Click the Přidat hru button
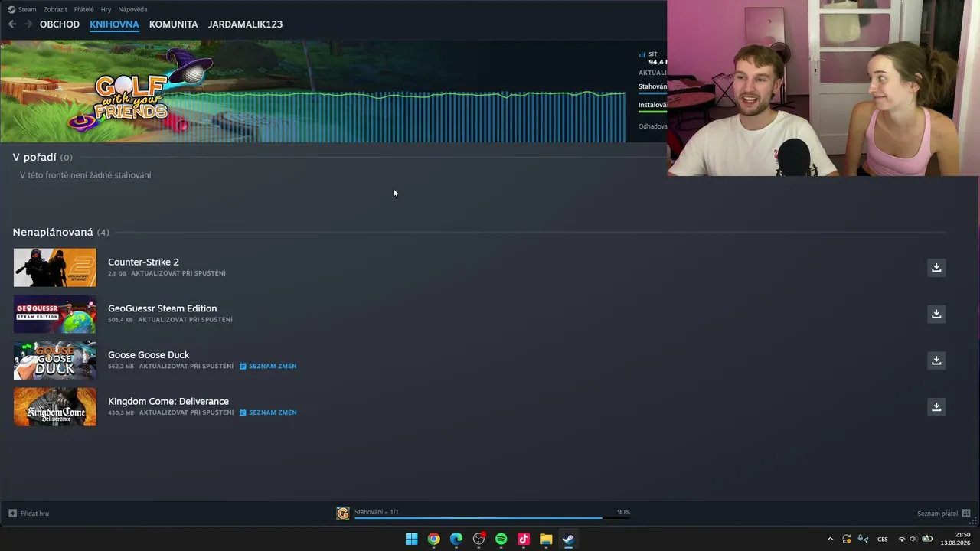The width and height of the screenshot is (980, 551). click(29, 514)
